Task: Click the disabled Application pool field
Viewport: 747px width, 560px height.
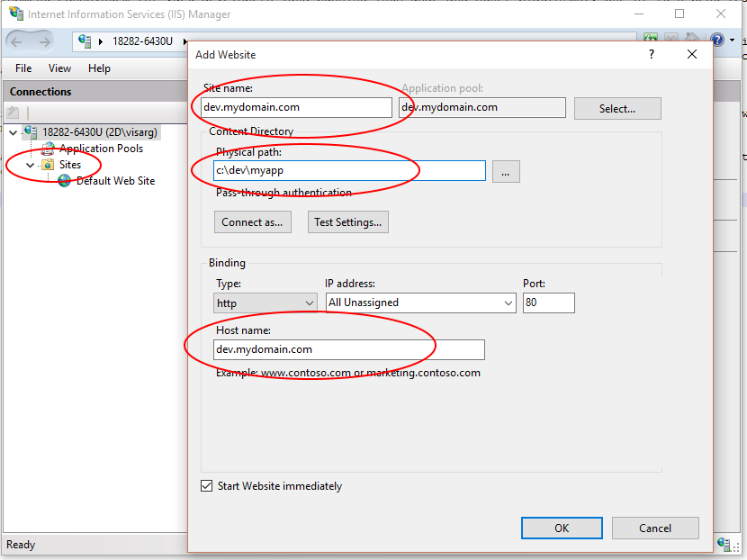Action: click(482, 107)
